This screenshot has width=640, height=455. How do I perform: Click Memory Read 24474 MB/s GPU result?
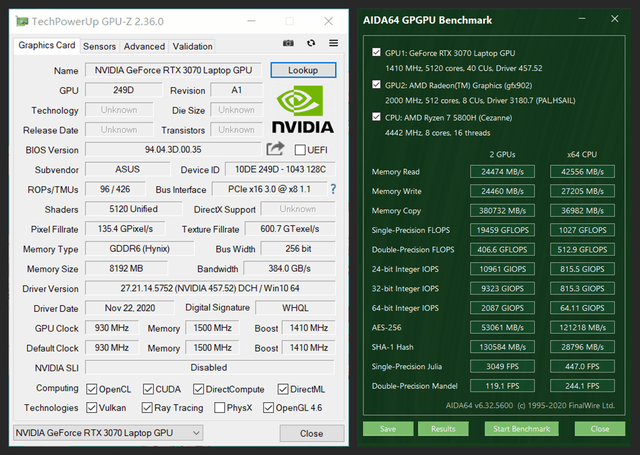click(x=502, y=172)
